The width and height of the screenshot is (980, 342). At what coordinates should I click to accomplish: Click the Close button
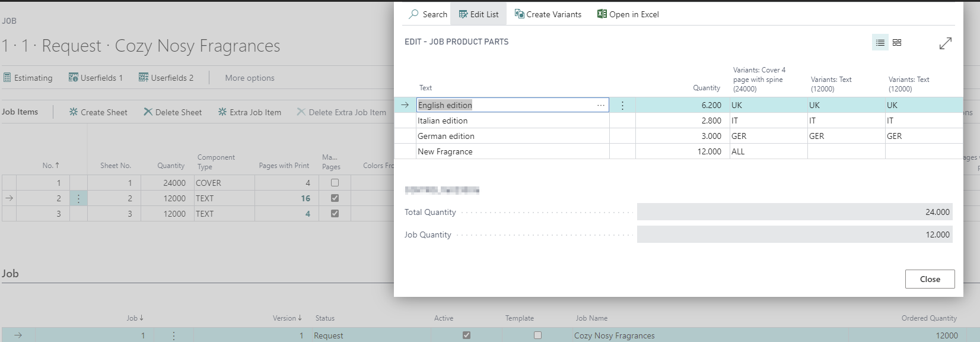coord(930,279)
